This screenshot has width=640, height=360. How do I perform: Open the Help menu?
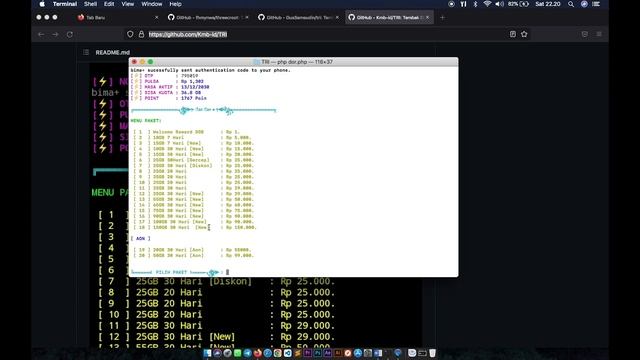[x=175, y=4]
